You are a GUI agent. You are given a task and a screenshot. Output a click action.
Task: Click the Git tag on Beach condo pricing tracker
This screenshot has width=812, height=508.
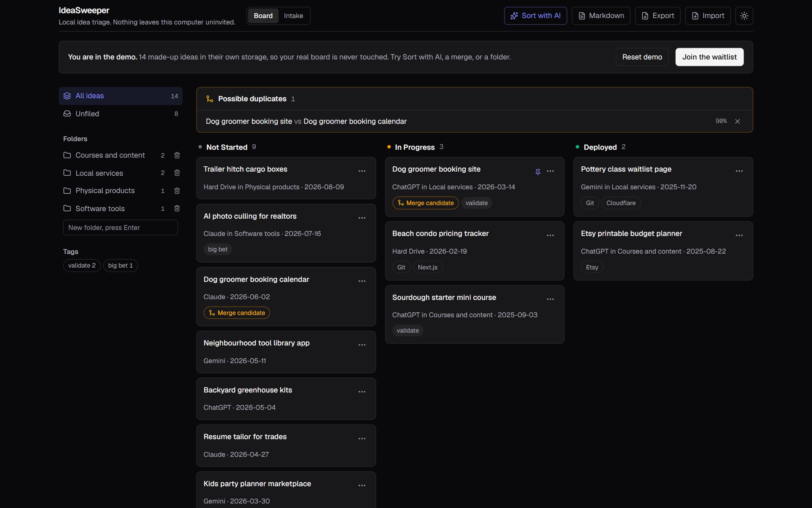[x=401, y=268]
